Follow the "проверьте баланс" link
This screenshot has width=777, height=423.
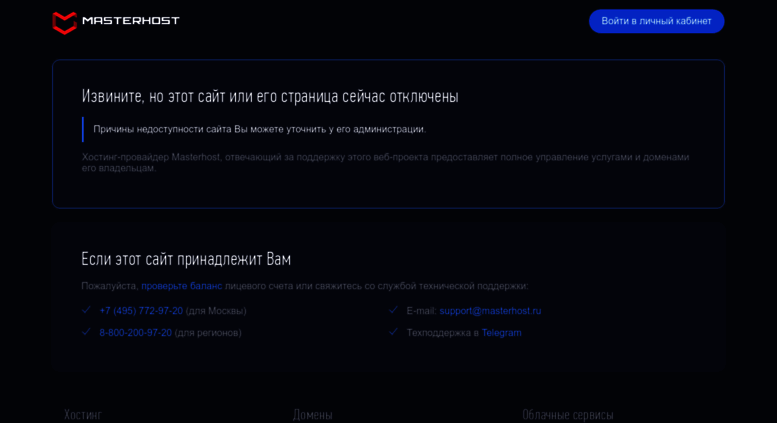point(181,286)
